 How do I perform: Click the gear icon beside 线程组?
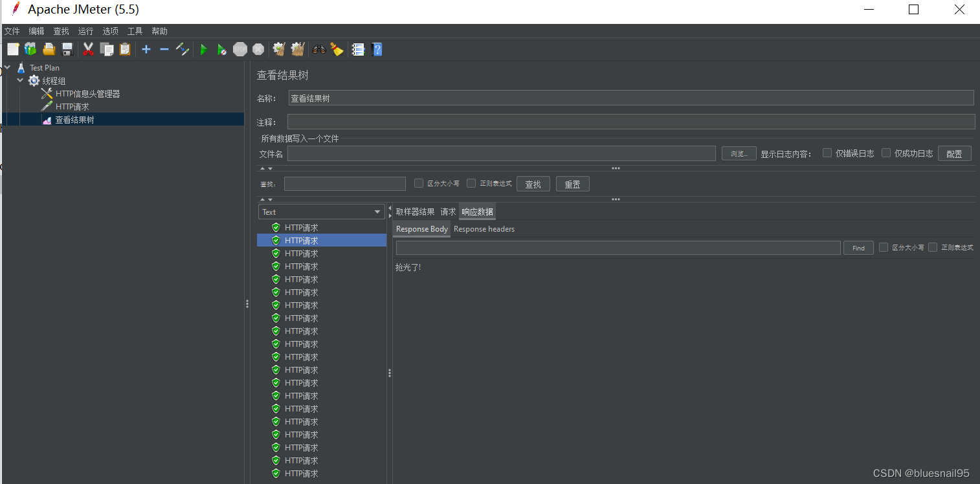[x=34, y=81]
